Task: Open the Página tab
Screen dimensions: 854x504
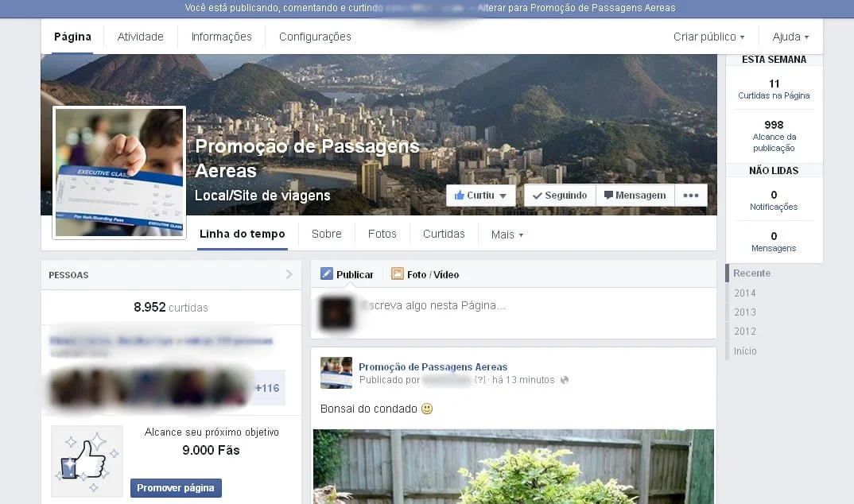Action: pyautogui.click(x=72, y=37)
